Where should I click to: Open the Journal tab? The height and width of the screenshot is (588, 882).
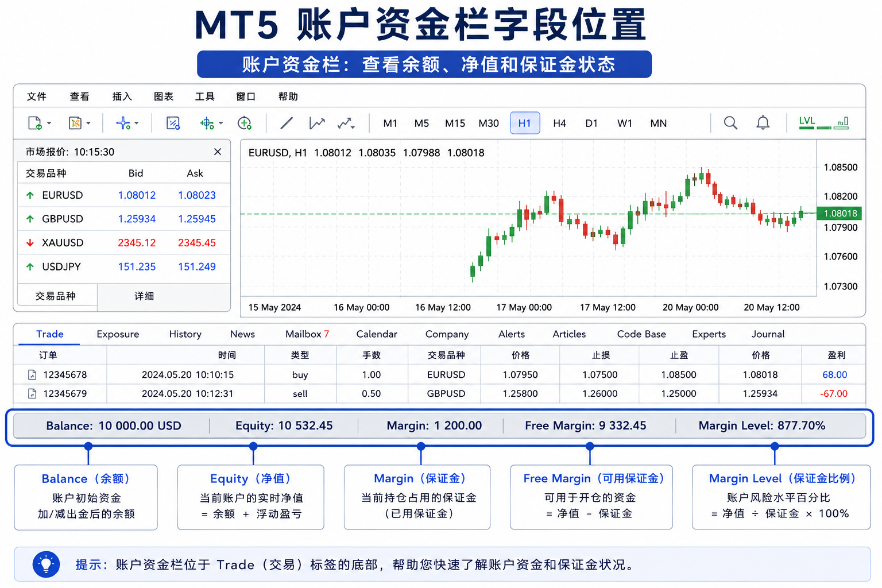pos(768,334)
